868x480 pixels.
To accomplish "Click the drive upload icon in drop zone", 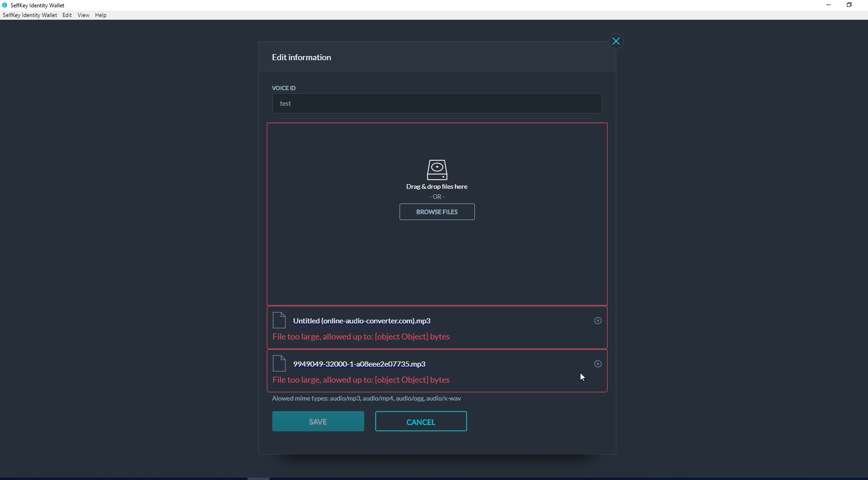I will coord(437,170).
